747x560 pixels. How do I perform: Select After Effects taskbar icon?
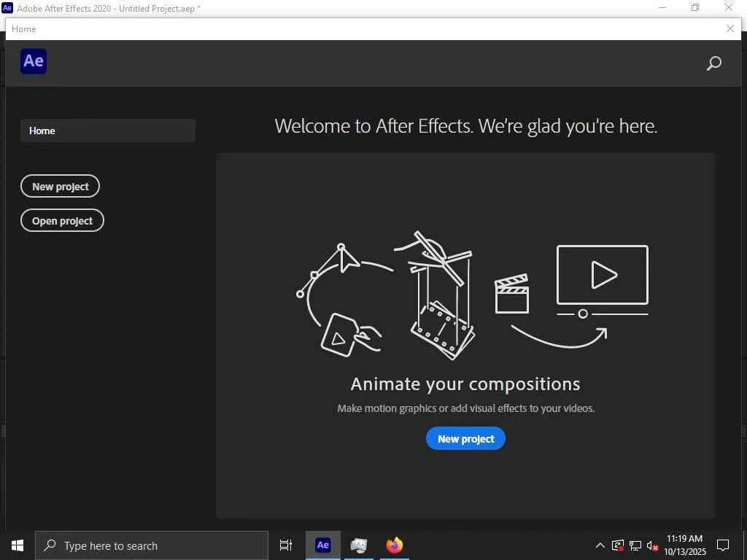323,545
